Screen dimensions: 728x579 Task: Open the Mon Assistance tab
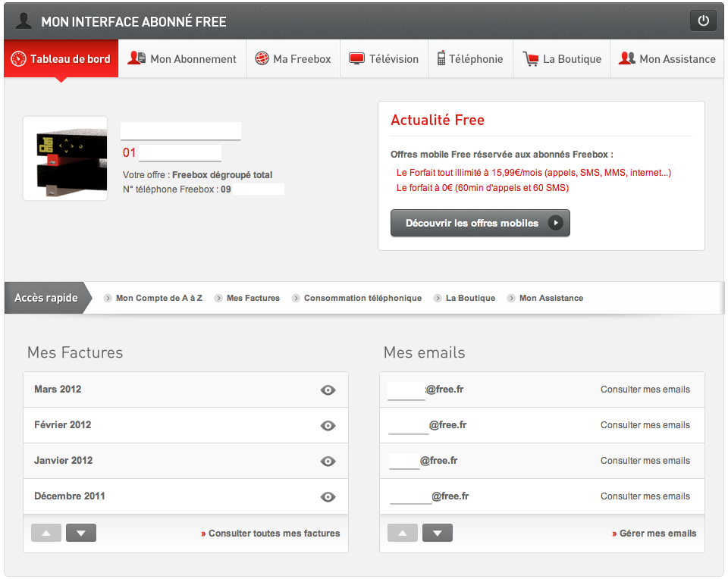(x=667, y=58)
